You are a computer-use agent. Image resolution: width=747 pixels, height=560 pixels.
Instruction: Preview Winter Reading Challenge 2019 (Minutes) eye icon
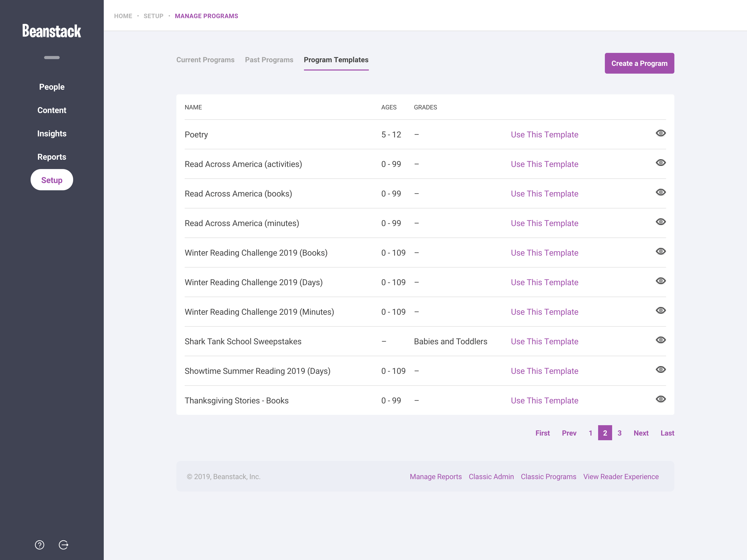tap(661, 310)
